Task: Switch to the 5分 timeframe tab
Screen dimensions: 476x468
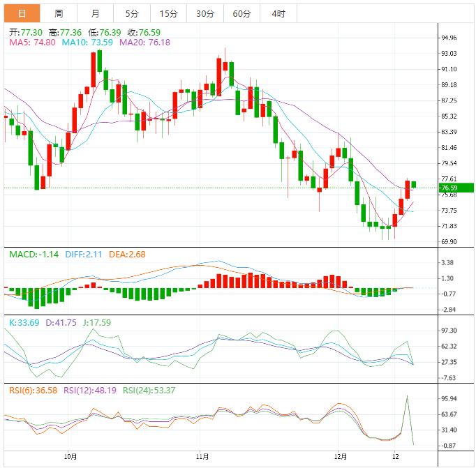Action: click(x=131, y=14)
